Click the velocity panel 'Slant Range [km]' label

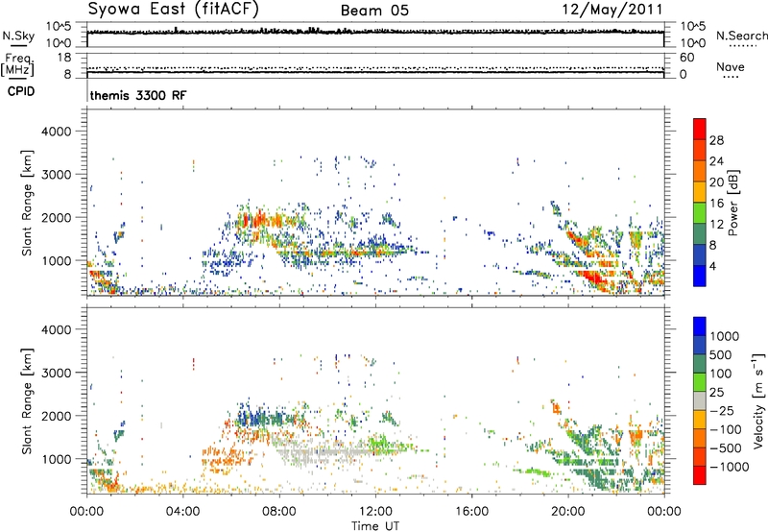click(27, 400)
